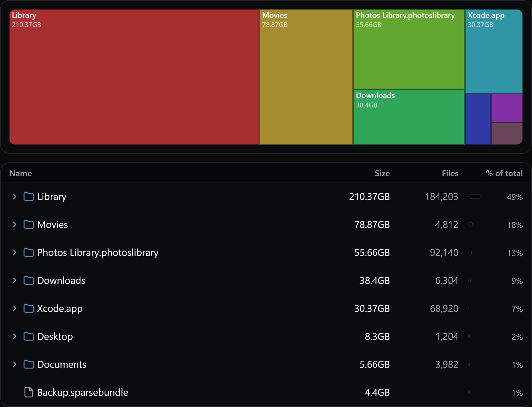
Task: Click the 210.37GB size cell in list
Action: tap(369, 197)
